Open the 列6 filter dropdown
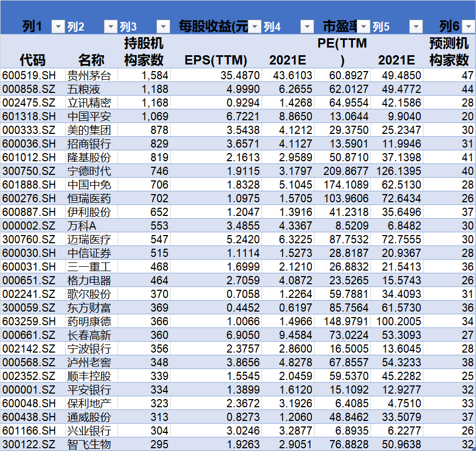 pos(468,27)
